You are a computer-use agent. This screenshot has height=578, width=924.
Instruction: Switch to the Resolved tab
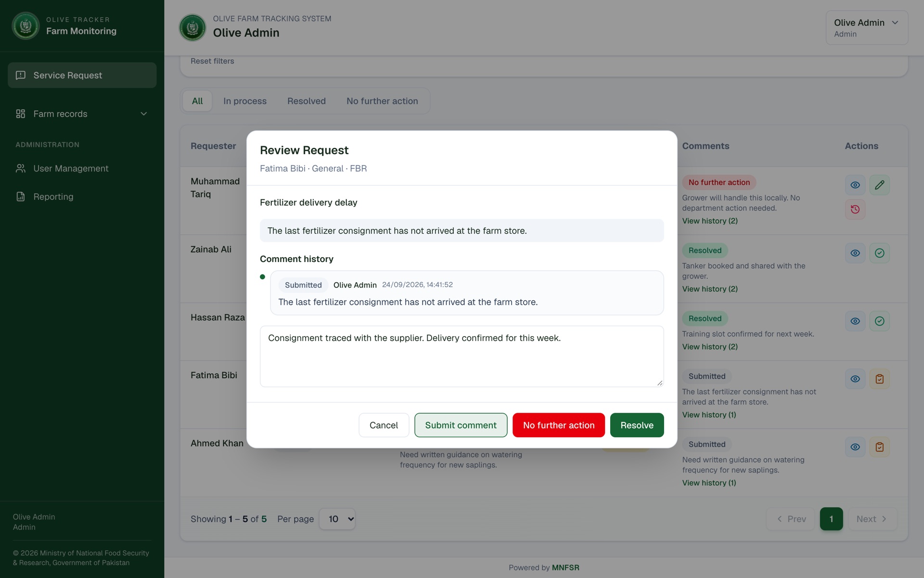coord(307,101)
